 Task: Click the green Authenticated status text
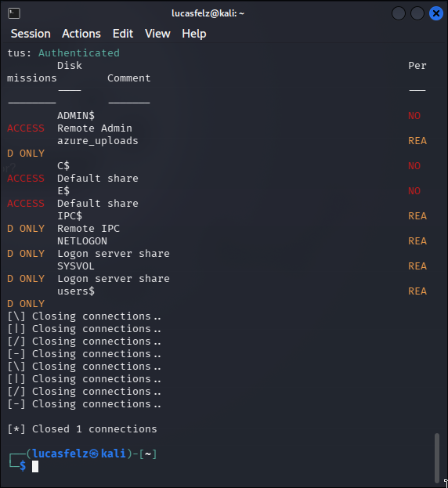coord(78,53)
